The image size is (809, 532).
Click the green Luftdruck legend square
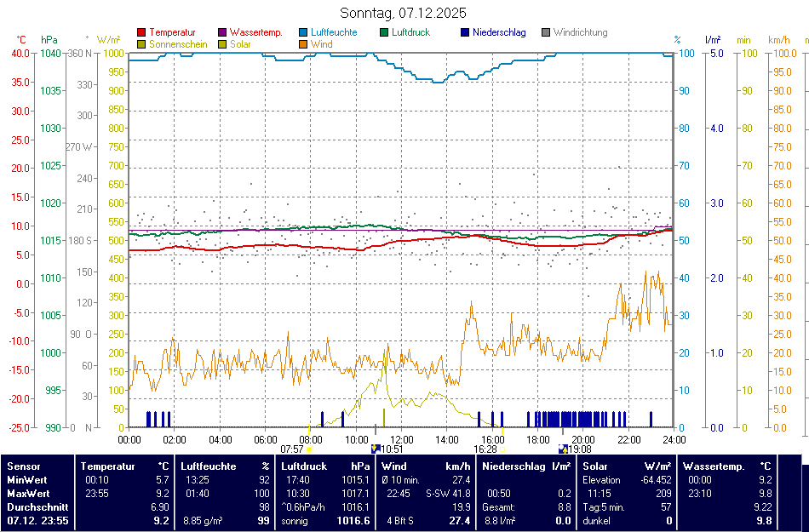coord(385,33)
